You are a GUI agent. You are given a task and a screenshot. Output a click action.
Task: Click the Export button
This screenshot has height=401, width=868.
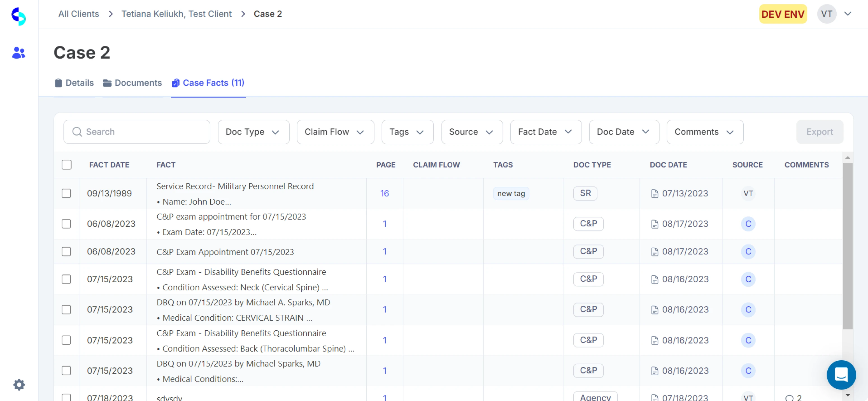[x=819, y=132]
